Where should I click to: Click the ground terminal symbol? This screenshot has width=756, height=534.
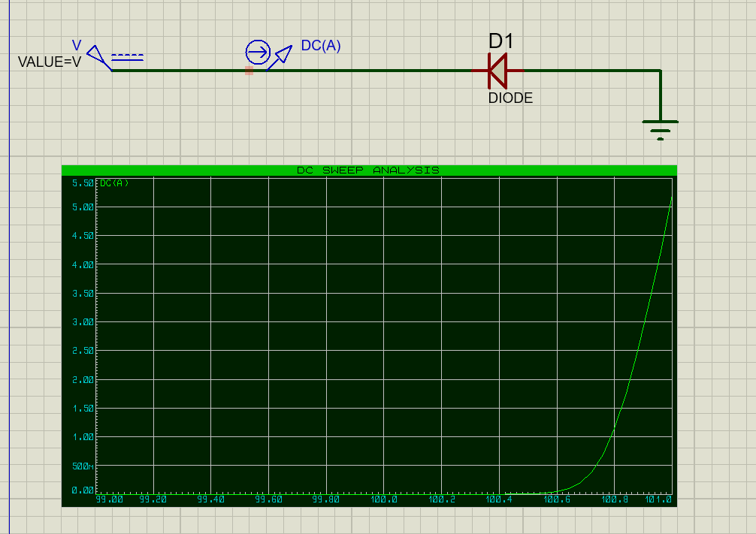[660, 129]
